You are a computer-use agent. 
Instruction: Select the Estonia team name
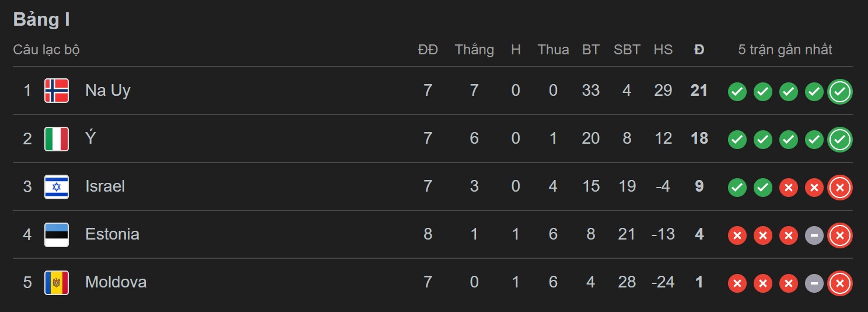(112, 234)
